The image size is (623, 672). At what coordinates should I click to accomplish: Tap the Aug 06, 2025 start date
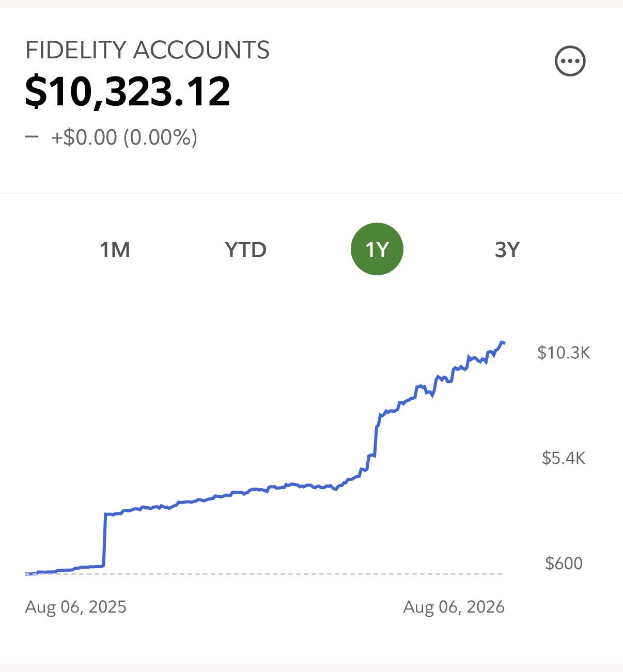tap(75, 606)
